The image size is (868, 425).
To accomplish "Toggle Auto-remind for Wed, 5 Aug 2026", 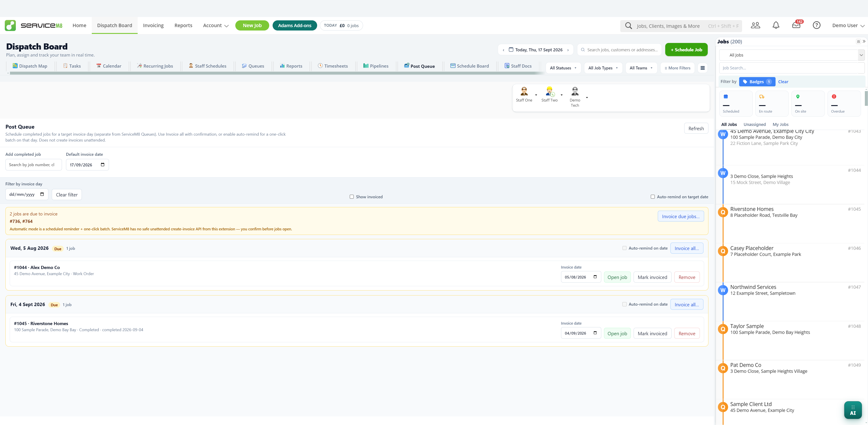I will (x=624, y=248).
